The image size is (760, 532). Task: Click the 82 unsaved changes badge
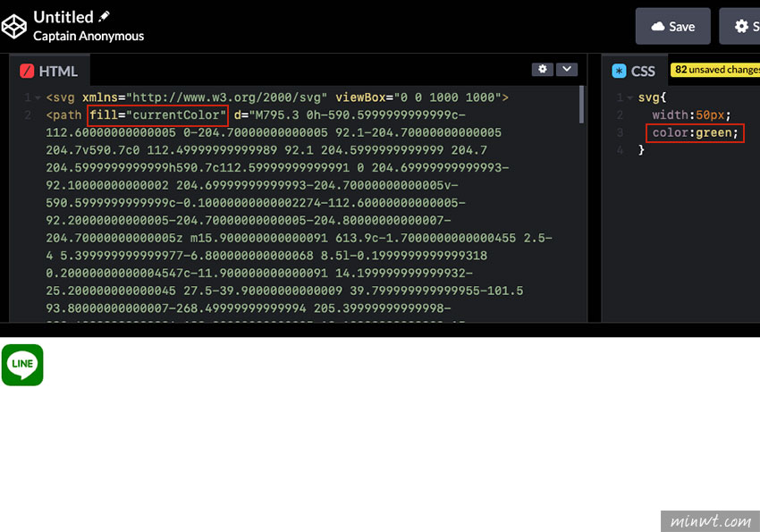coord(716,70)
